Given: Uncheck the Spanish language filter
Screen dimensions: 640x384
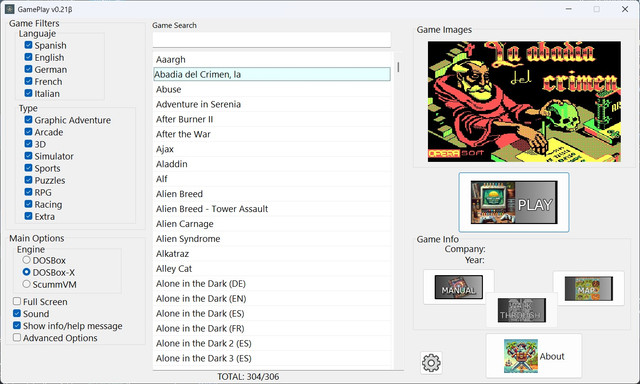Looking at the screenshot, I should [28, 45].
